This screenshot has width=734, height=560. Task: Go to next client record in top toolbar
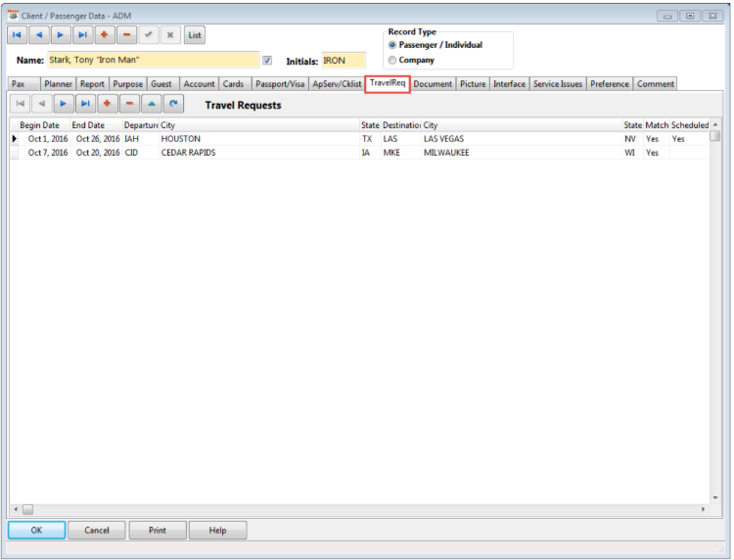[x=61, y=35]
